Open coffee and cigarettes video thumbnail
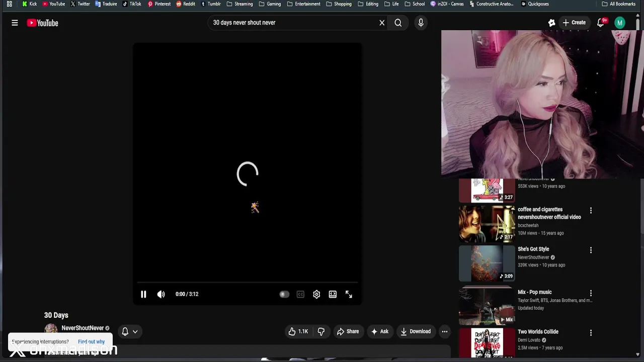This screenshot has height=362, width=644. coord(487,223)
